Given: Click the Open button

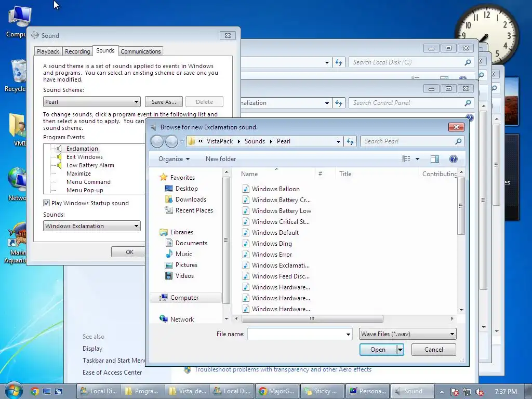Looking at the screenshot, I should 378,350.
